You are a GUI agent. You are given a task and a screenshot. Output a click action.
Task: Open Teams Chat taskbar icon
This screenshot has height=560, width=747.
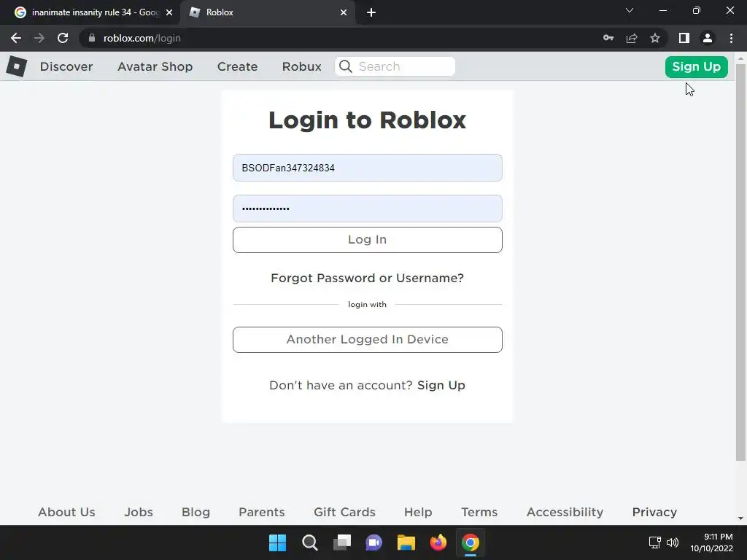coord(374,542)
